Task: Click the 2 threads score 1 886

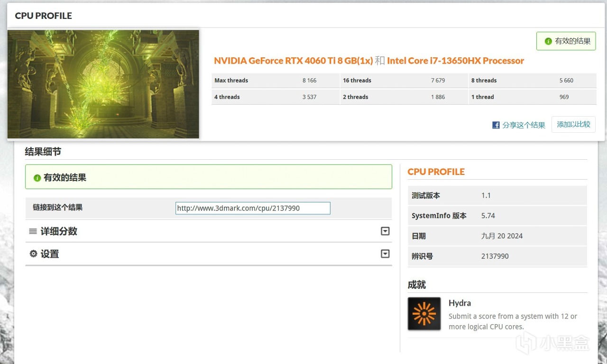Action: pos(438,97)
